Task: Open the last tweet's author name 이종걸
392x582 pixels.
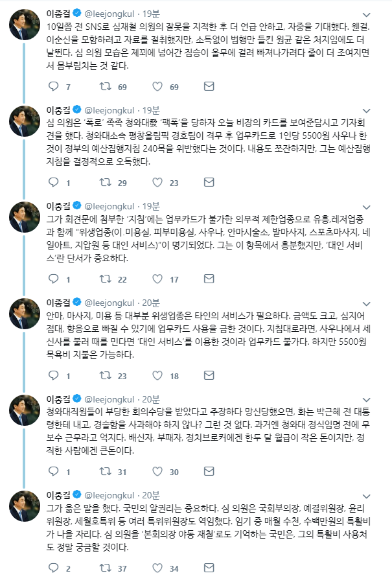Action: pos(61,496)
